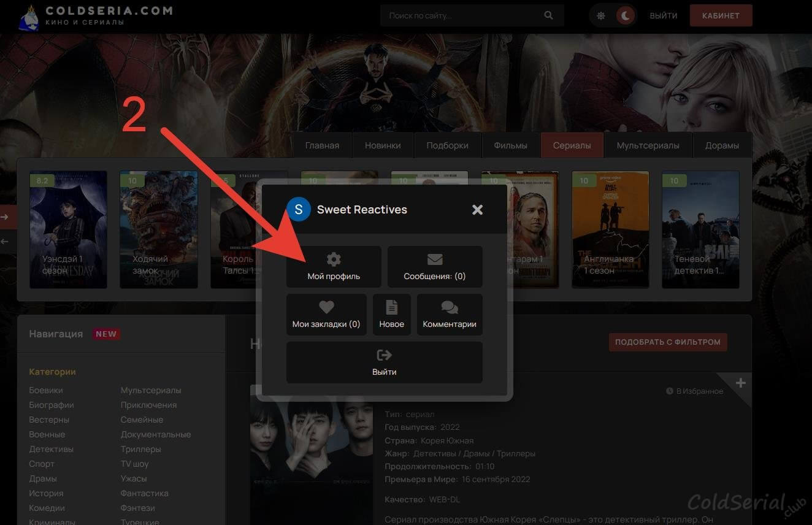
Task: Click the search magnifier icon
Action: [x=548, y=15]
